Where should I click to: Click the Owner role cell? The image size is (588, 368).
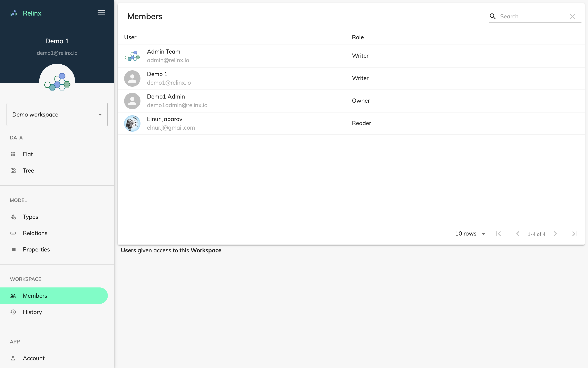[361, 101]
